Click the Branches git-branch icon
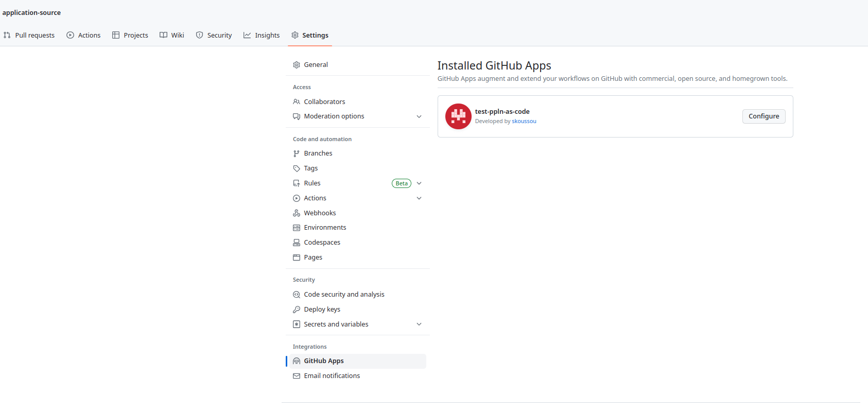The width and height of the screenshot is (868, 411). coord(297,153)
